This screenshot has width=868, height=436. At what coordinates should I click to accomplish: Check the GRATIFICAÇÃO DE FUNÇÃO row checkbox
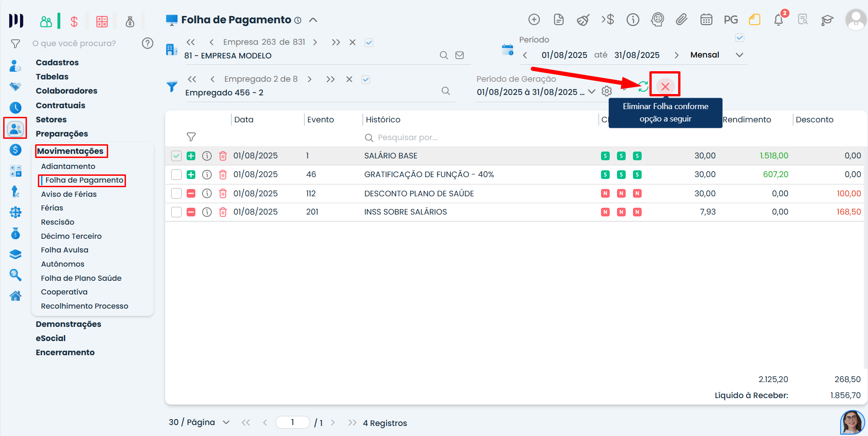pyautogui.click(x=176, y=174)
